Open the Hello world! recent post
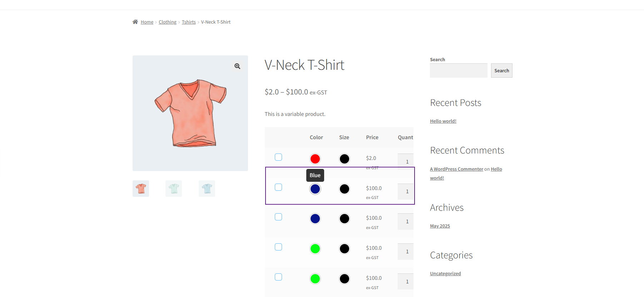 (443, 121)
